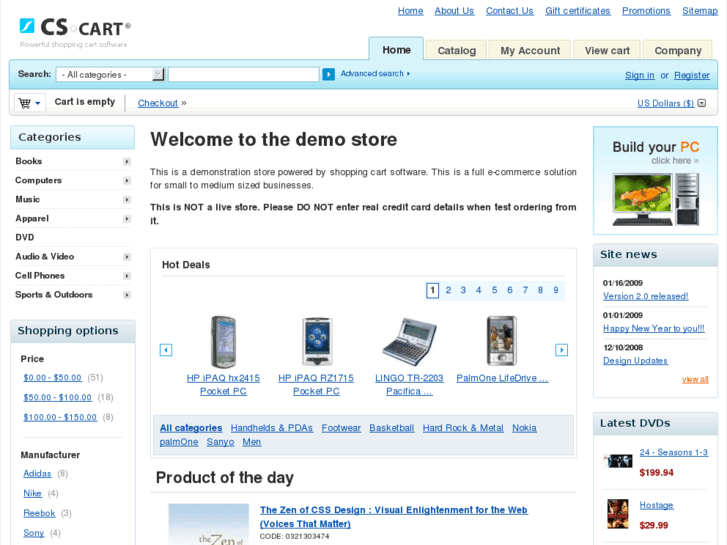Expand the Cell Phones category arrow
Screen dimensions: 727x545
[x=127, y=276]
